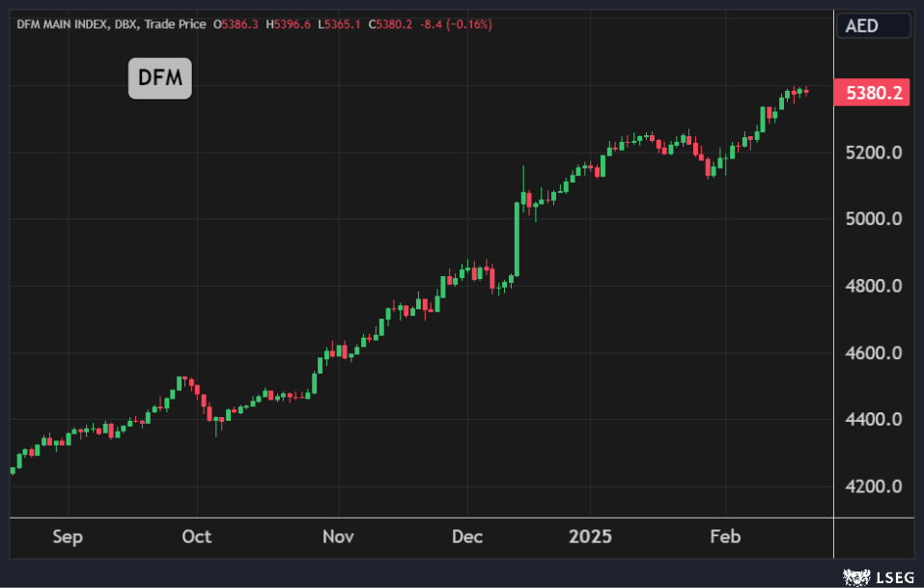Click the LSEG logo icon

click(x=853, y=576)
